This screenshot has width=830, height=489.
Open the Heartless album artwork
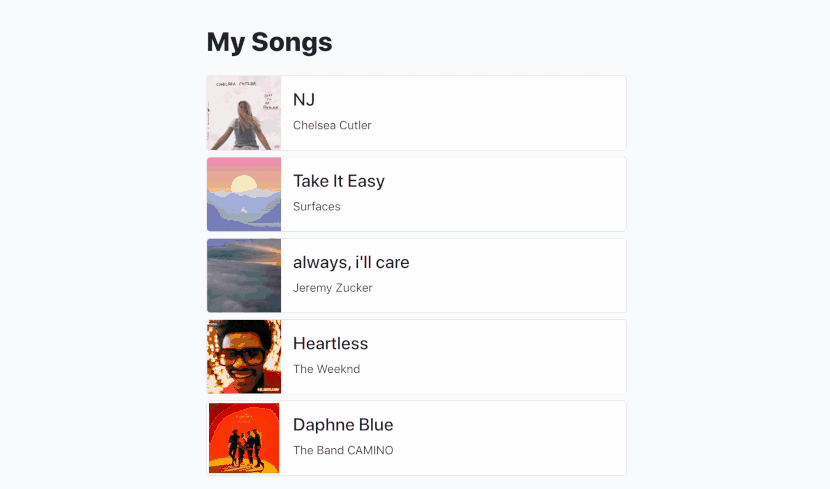[244, 357]
